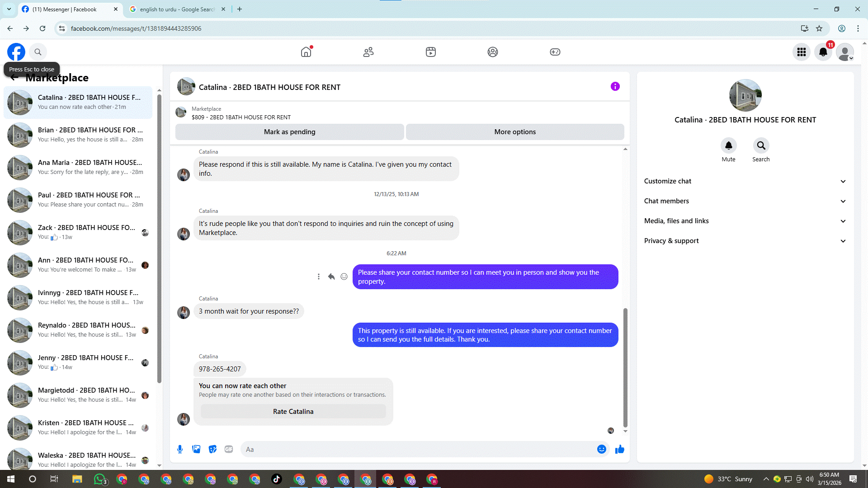Open more options for the sent message
The width and height of the screenshot is (868, 488).
319,277
